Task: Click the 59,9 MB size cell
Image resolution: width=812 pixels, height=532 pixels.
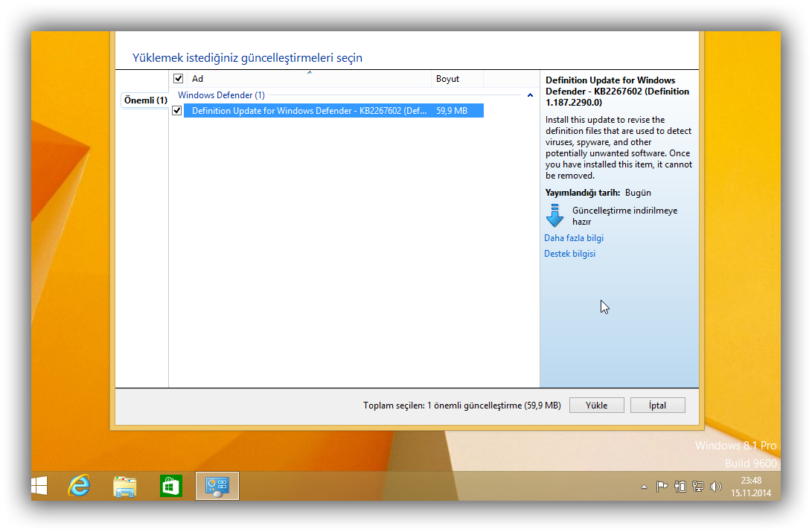Action: point(452,111)
